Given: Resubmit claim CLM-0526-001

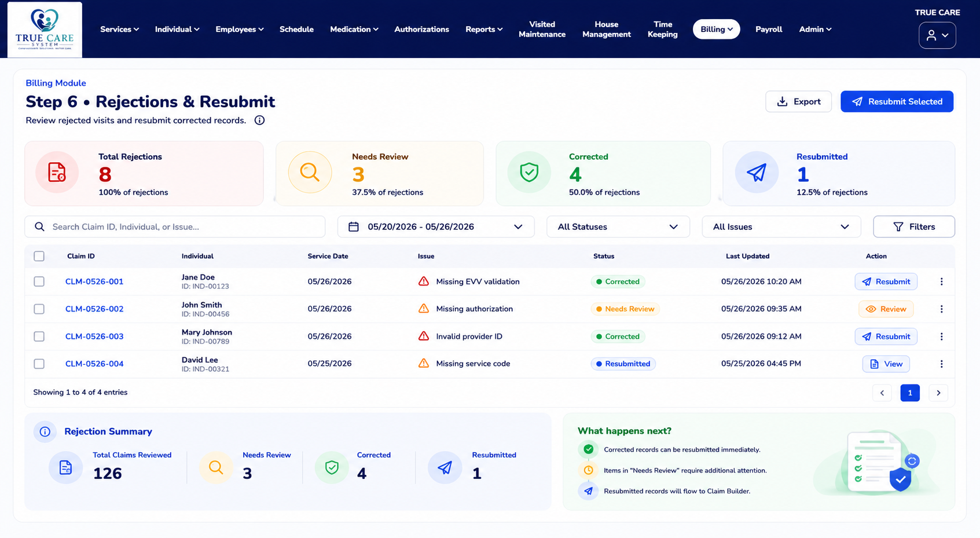Looking at the screenshot, I should (886, 281).
